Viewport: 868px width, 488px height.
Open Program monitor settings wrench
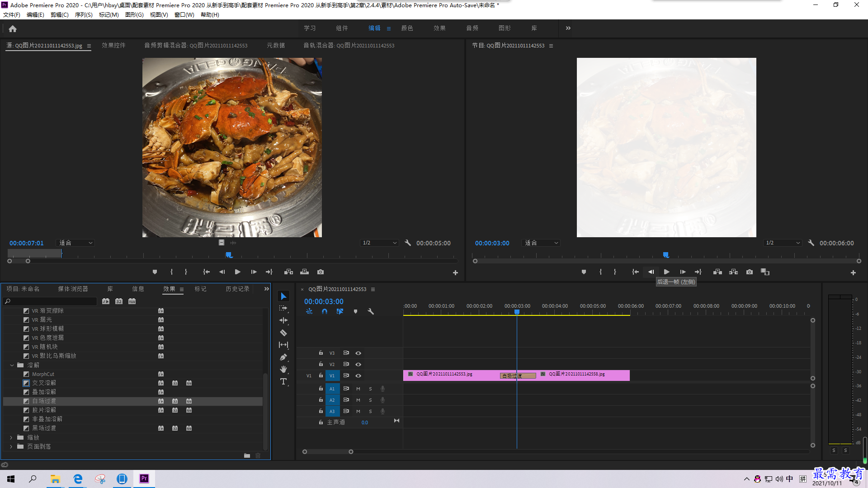tap(811, 243)
